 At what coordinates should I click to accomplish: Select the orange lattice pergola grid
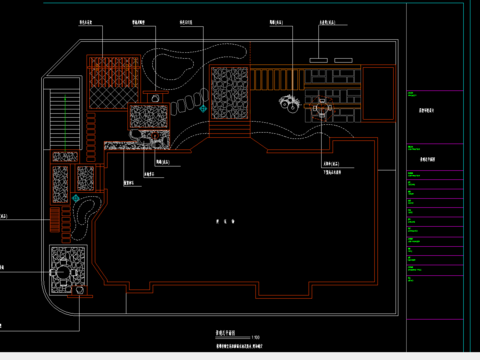click(x=114, y=72)
